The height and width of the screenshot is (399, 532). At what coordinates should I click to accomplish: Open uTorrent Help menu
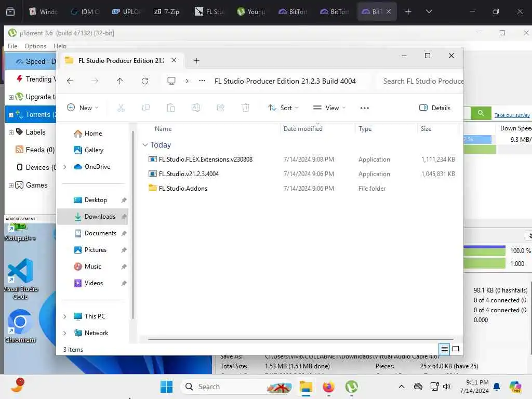[60, 46]
